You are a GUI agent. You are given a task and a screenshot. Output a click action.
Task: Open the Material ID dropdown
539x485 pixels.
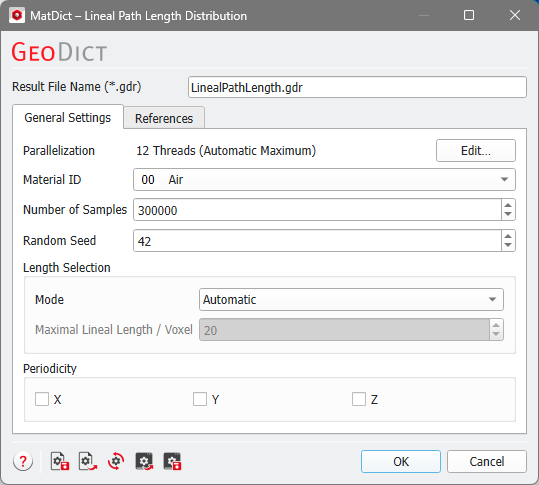(324, 179)
